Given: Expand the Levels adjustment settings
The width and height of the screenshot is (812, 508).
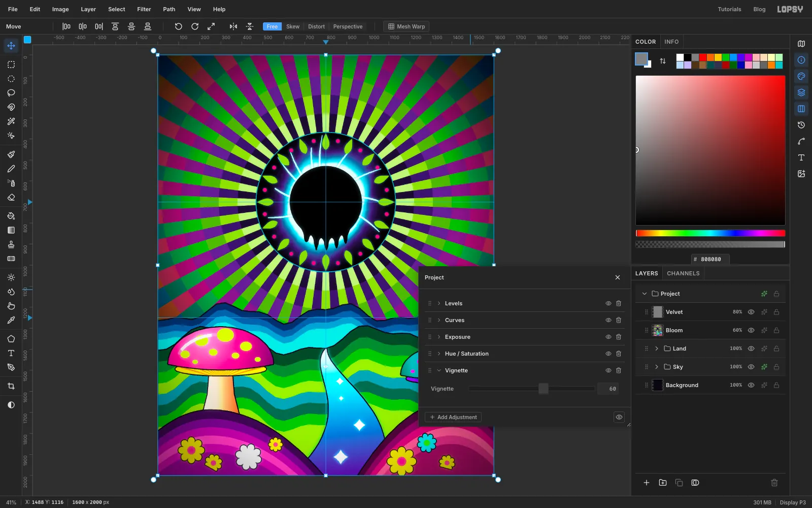Looking at the screenshot, I should [x=439, y=303].
